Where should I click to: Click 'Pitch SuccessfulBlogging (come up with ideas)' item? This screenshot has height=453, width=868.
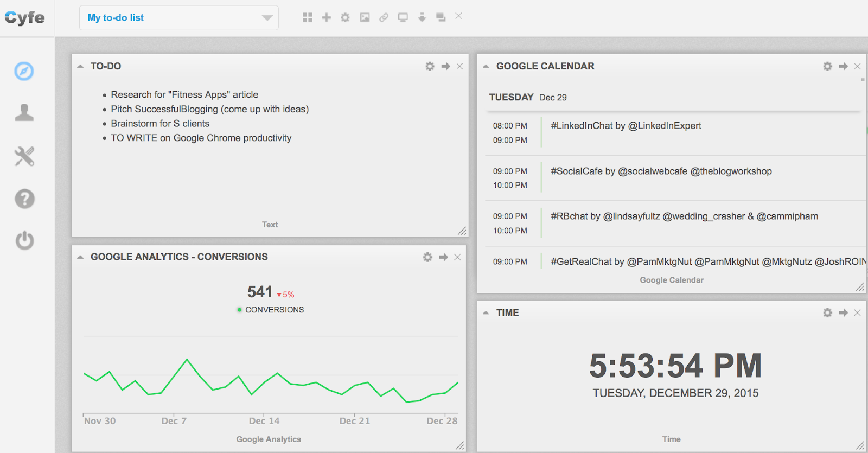[x=210, y=109]
